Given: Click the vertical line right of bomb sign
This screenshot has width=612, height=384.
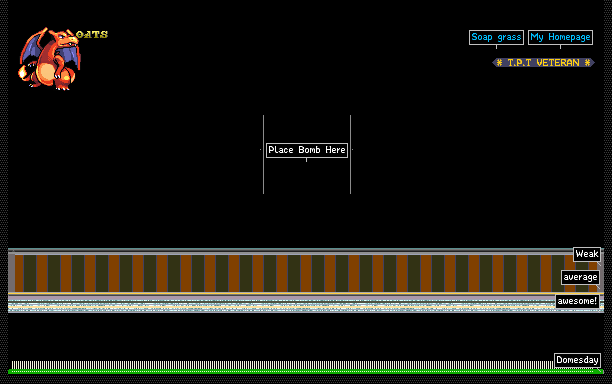Looking at the screenshot, I should 350,154.
